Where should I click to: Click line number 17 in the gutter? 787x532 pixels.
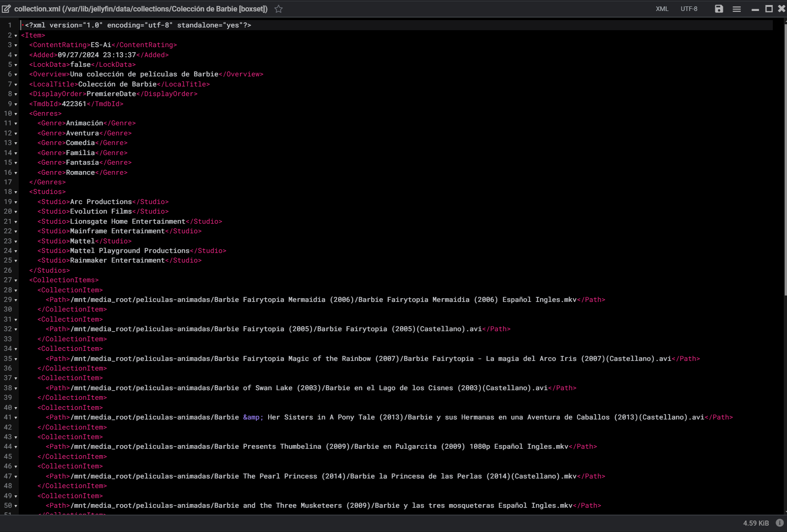8,182
